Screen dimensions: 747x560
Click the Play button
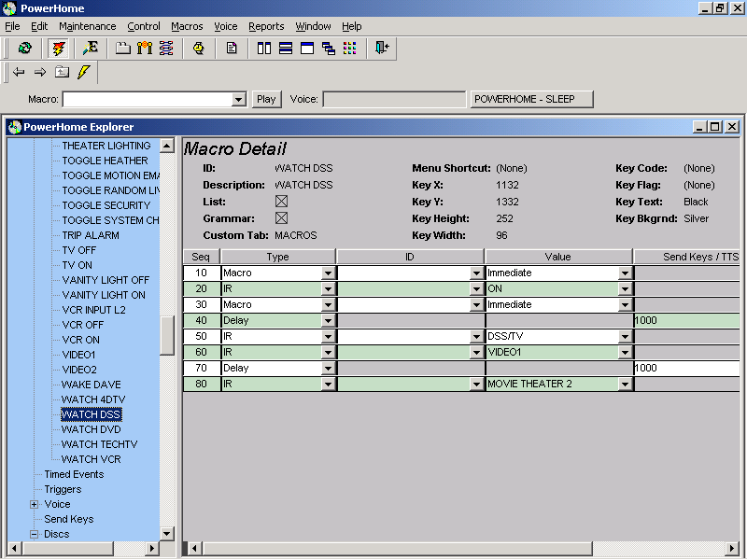point(266,99)
